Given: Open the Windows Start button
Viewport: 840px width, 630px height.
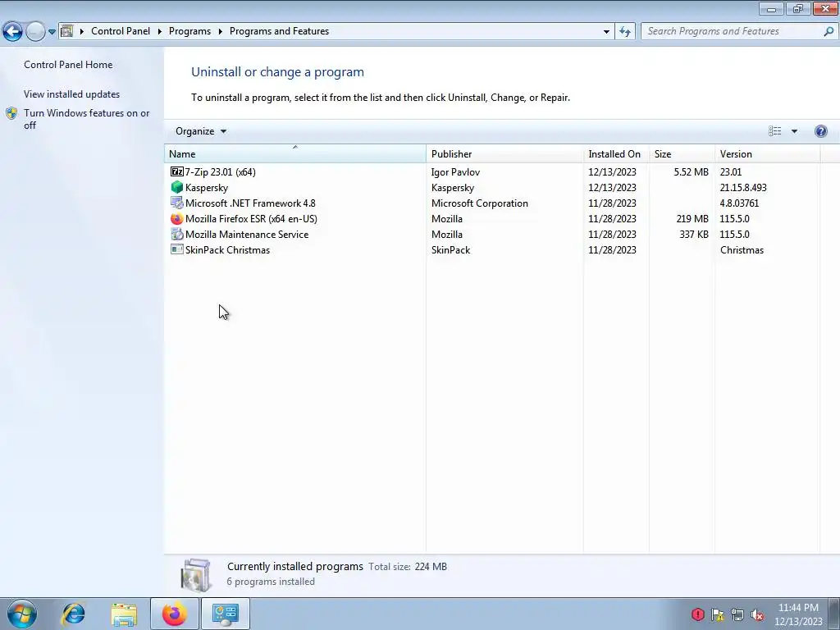Looking at the screenshot, I should pos(22,614).
